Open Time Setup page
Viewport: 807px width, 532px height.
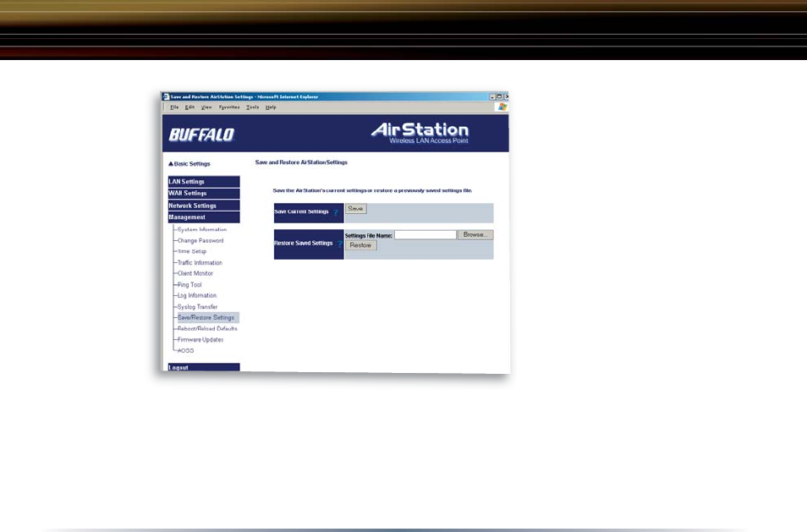(192, 251)
